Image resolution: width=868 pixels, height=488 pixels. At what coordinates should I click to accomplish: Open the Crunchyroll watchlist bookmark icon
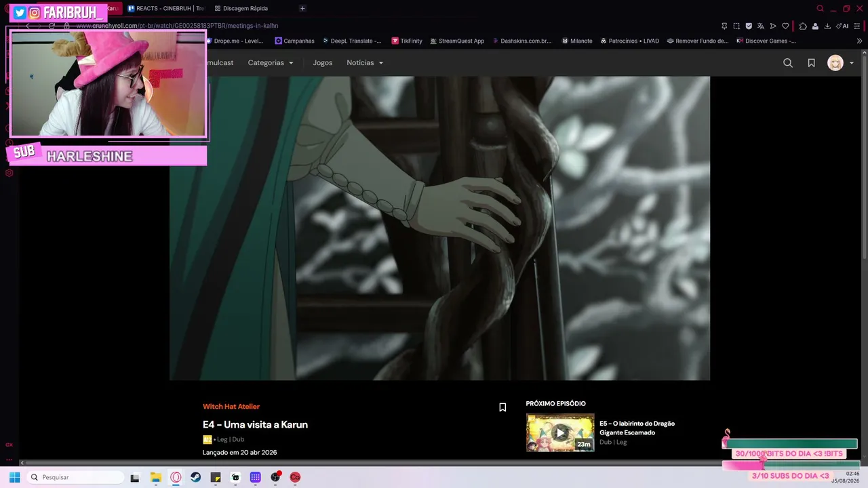(x=811, y=63)
